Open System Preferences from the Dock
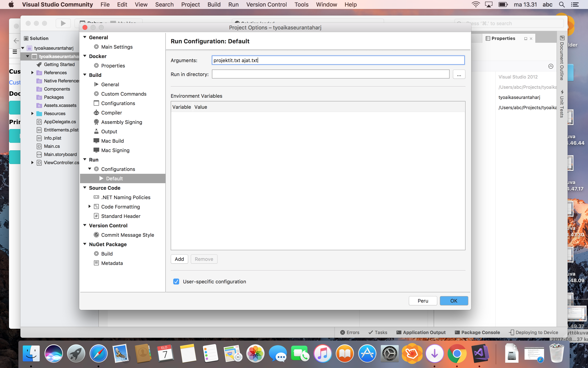588x368 pixels. (x=390, y=354)
